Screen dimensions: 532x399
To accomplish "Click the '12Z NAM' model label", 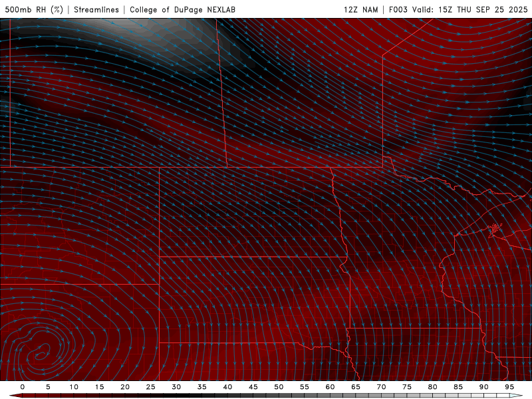I will [x=360, y=9].
